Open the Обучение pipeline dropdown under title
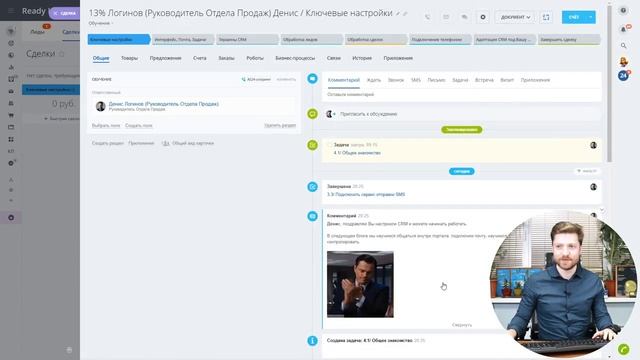Viewport: 640px width, 360px height. (101, 23)
